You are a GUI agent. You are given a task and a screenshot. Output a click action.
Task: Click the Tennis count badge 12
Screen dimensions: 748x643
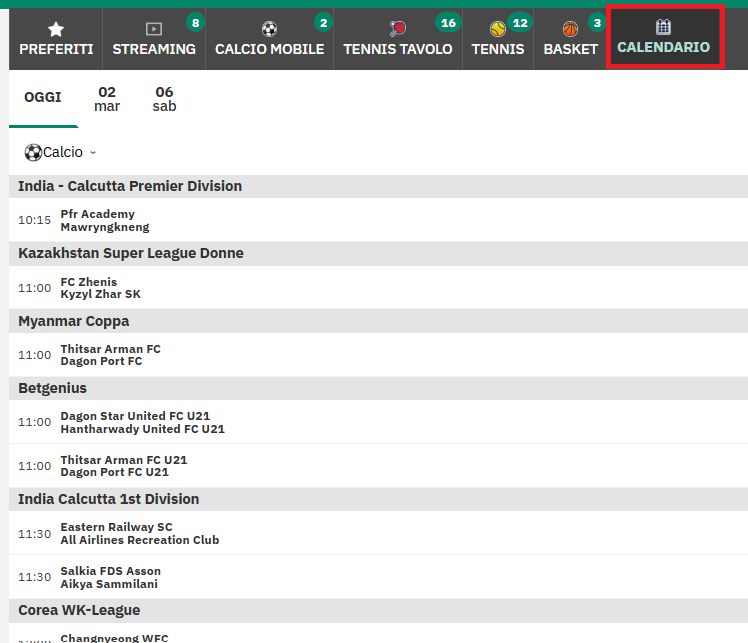(x=519, y=22)
